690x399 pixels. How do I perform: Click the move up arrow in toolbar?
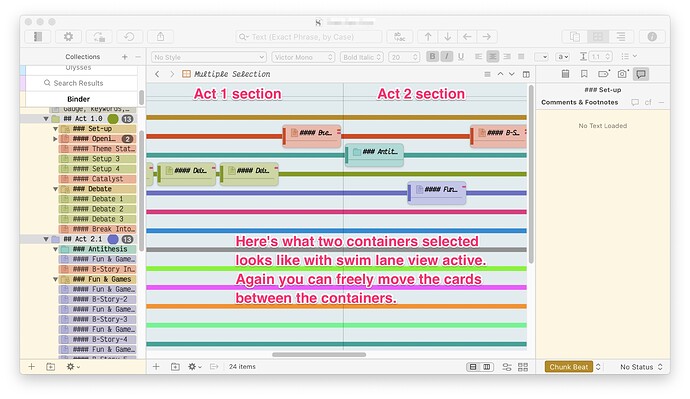428,37
